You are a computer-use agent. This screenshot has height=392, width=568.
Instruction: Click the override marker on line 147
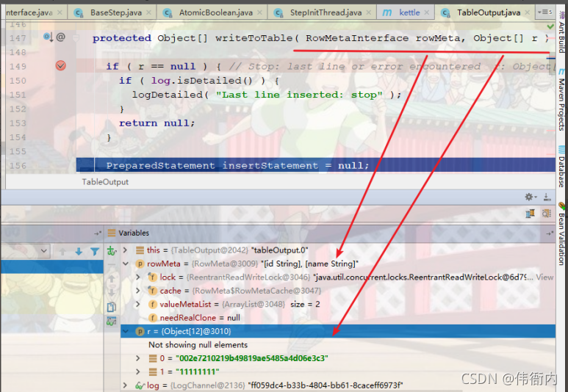48,37
